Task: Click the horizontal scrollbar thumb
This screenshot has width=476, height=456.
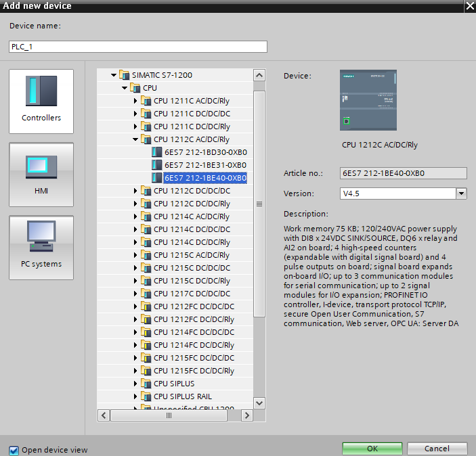Action: coord(169,415)
